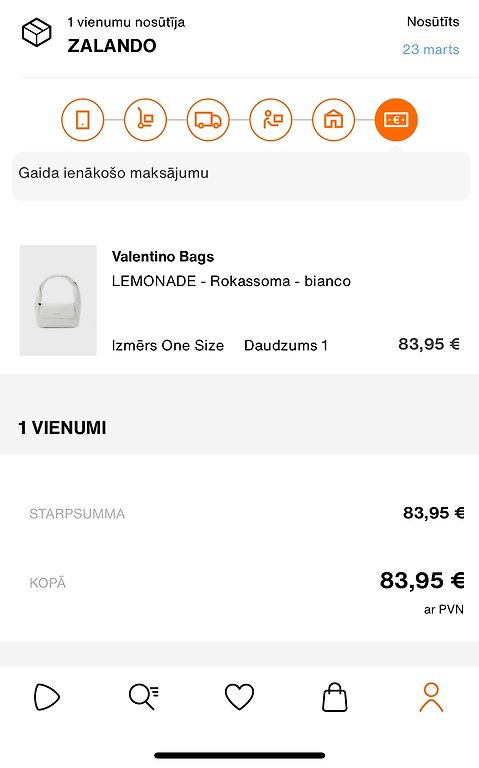479x768 pixels.
Task: Tap the pickup point building tracking icon
Action: pyautogui.click(x=334, y=120)
